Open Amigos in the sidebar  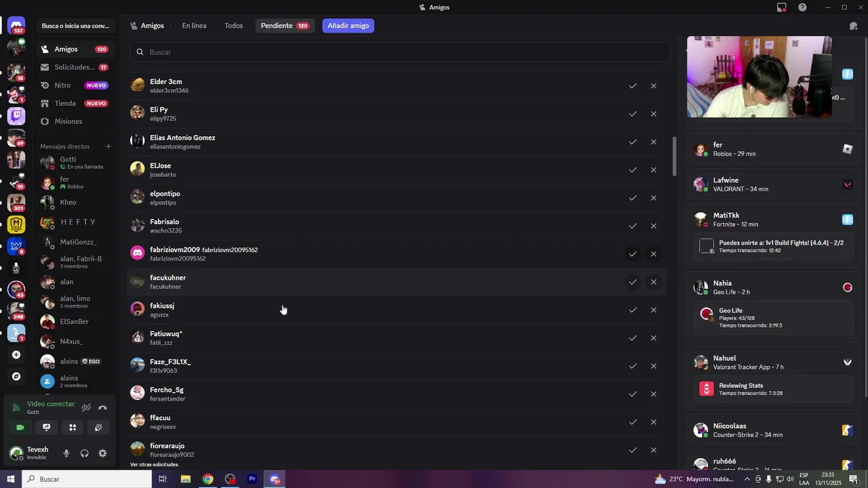click(x=75, y=49)
